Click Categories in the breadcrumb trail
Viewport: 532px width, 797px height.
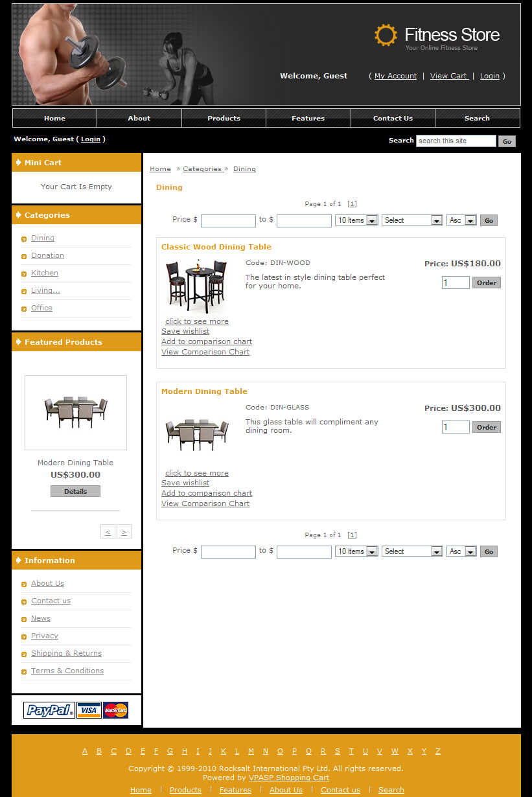click(x=202, y=168)
